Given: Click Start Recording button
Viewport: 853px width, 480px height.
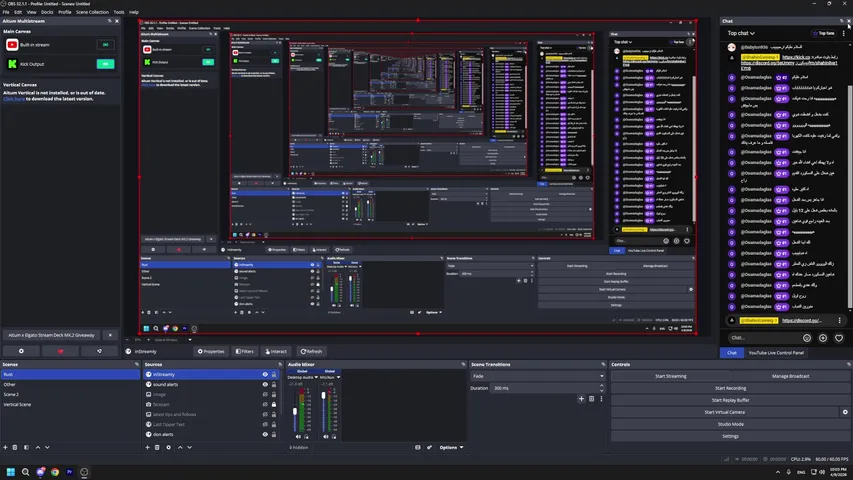Looking at the screenshot, I should coord(730,388).
